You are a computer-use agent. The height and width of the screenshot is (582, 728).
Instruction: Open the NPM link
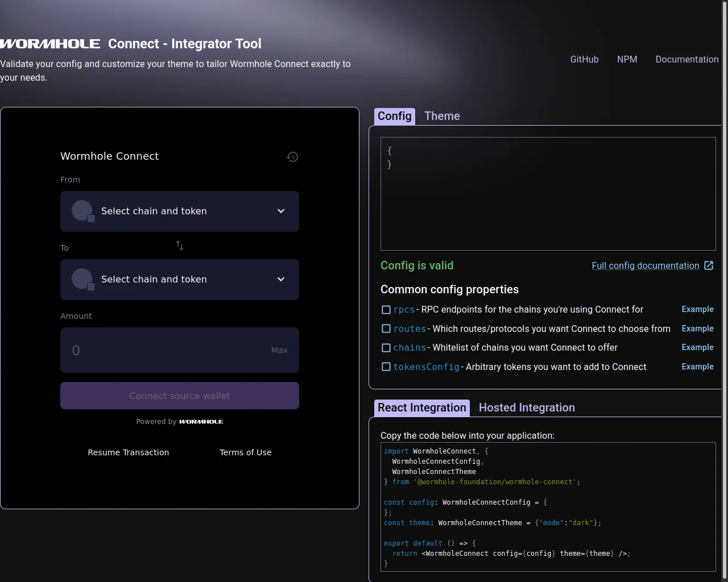point(627,59)
